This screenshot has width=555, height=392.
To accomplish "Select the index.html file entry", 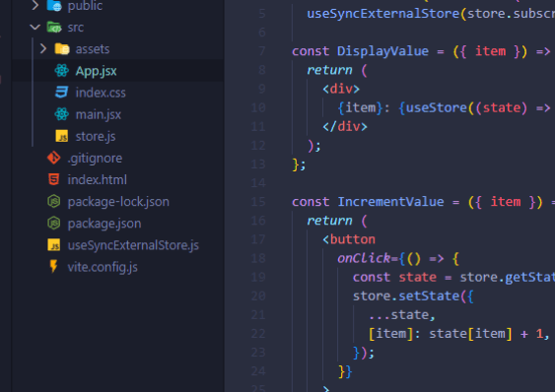I will tap(97, 179).
